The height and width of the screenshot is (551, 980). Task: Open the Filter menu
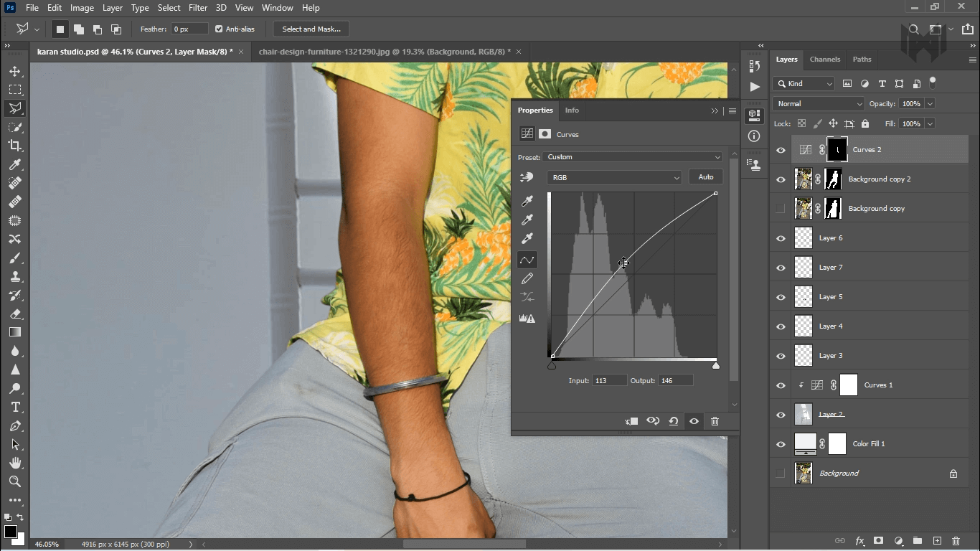[198, 8]
